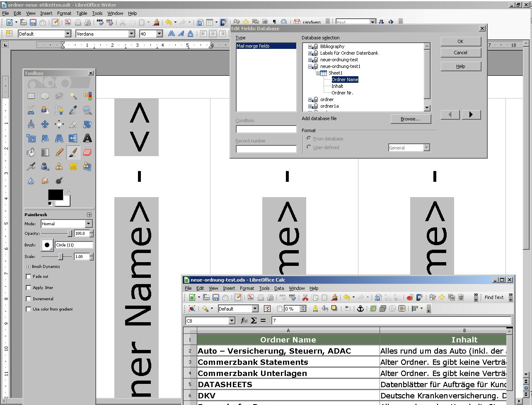Choose the Pencil tool in Toolbox
Image resolution: width=532 pixels, height=405 pixels.
[x=59, y=152]
